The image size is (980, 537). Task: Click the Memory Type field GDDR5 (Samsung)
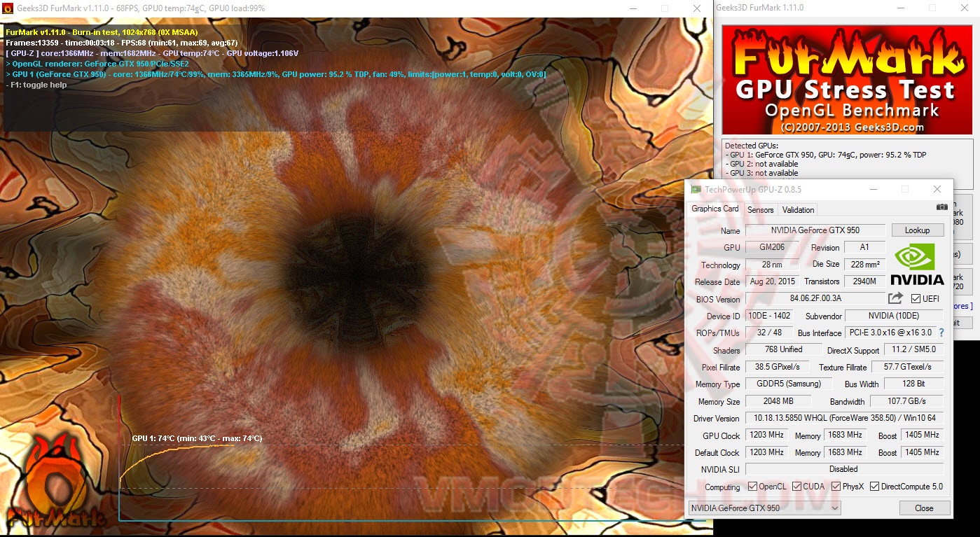pos(788,384)
